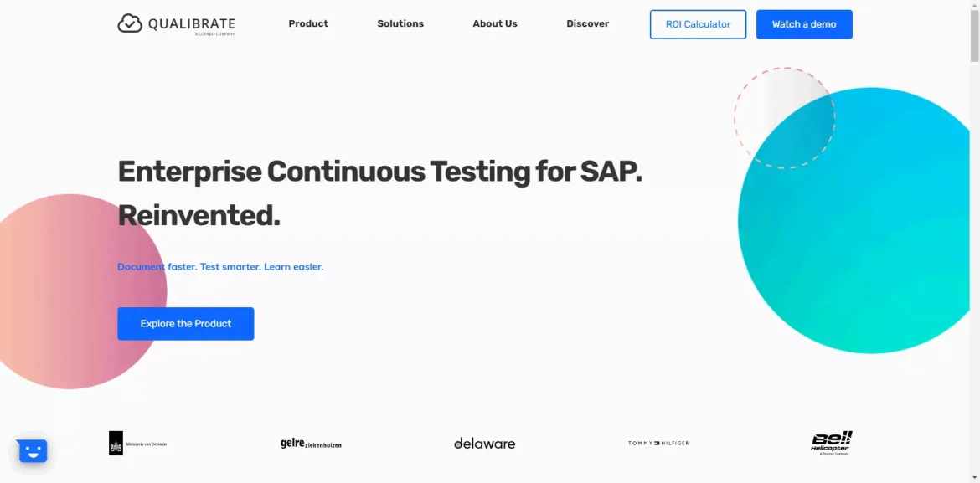The image size is (980, 483).
Task: Click the Watch a demo button
Action: pyautogui.click(x=804, y=24)
